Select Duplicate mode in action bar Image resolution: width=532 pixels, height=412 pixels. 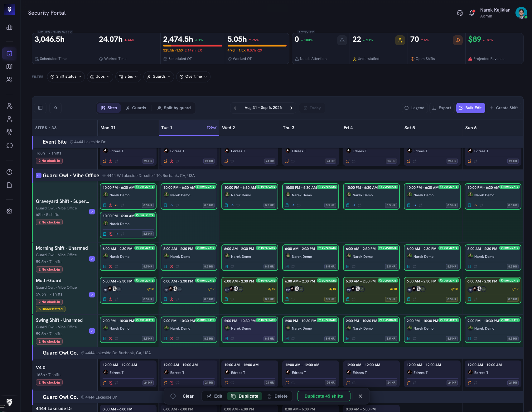point(244,396)
